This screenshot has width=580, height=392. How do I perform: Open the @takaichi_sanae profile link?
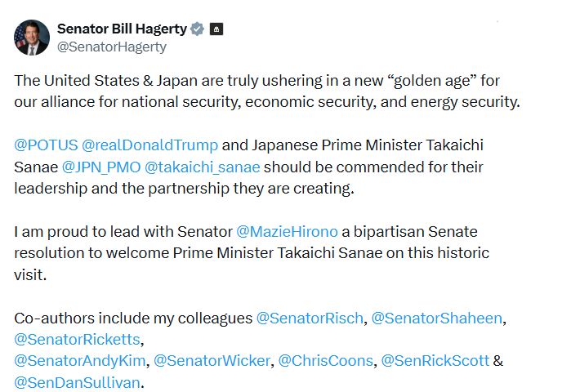[x=202, y=167]
